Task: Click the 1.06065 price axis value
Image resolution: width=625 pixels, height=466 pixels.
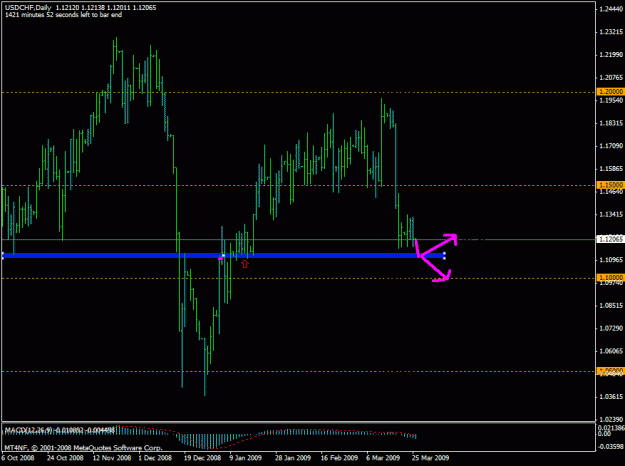Action: [611, 351]
